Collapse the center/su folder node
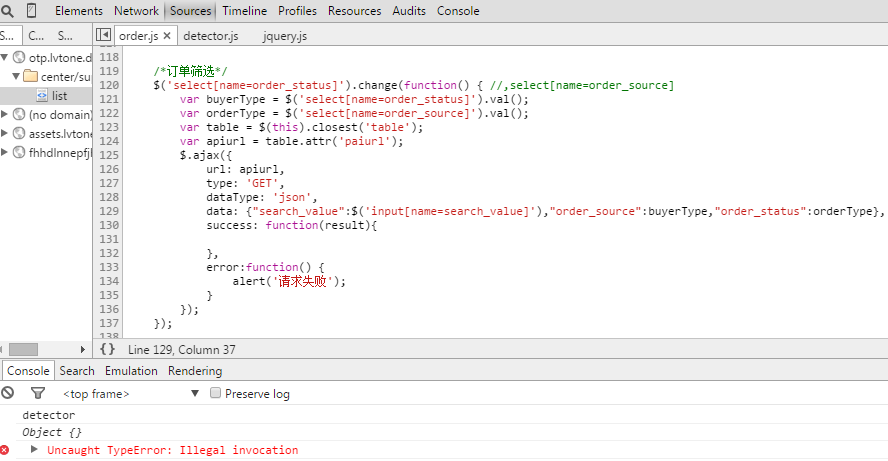888x461 pixels. 16,76
